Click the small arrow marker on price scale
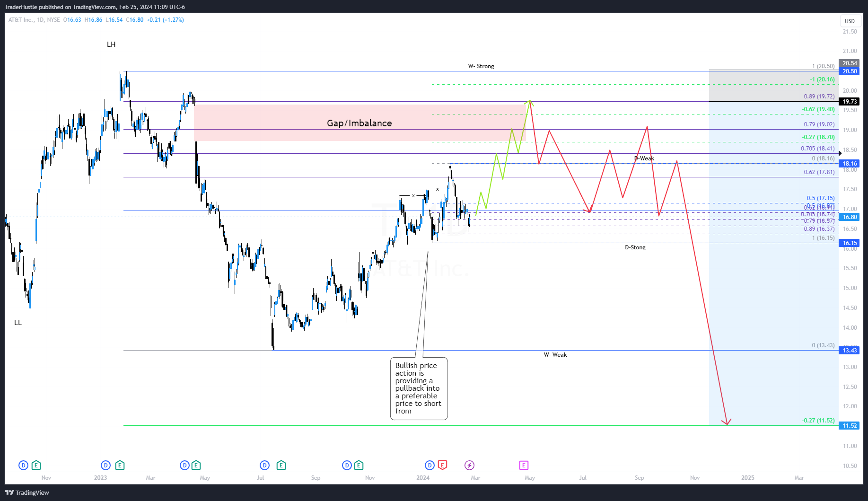The image size is (868, 501). [x=840, y=153]
